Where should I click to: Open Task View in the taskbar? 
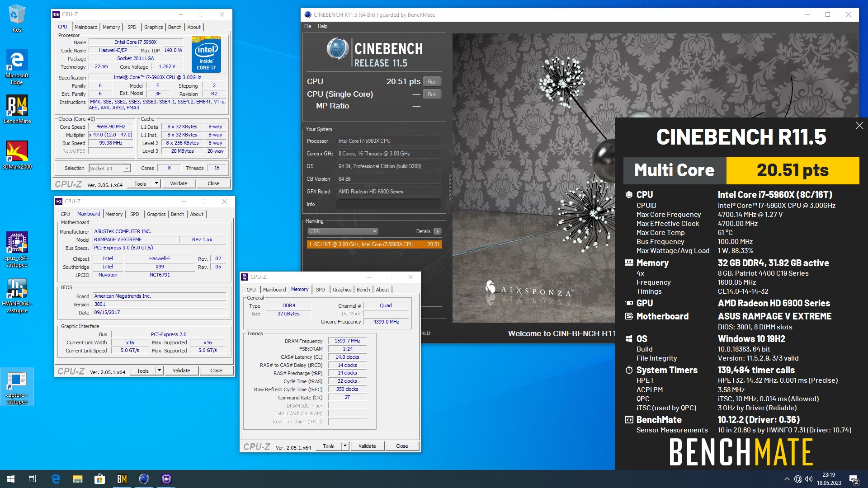(33, 479)
